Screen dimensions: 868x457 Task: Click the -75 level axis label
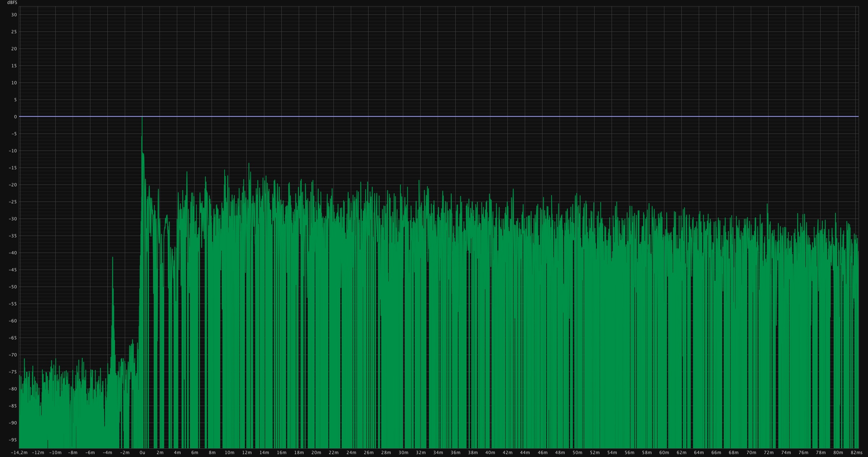(13, 372)
